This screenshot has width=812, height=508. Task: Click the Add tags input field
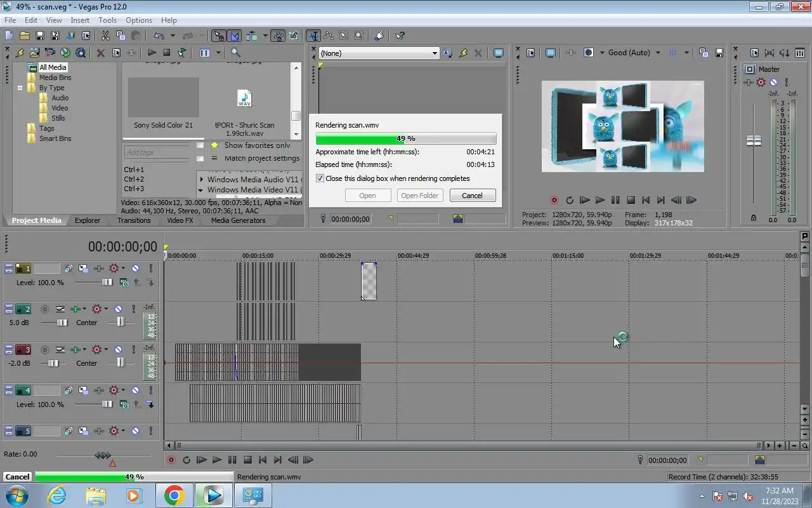point(157,152)
